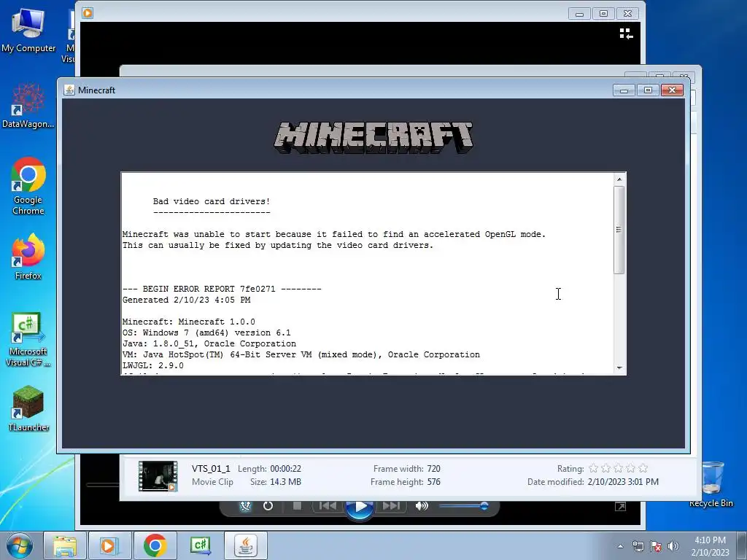Viewport: 747px width, 560px height.
Task: Go to previous track in Media Player
Action: pos(328,506)
